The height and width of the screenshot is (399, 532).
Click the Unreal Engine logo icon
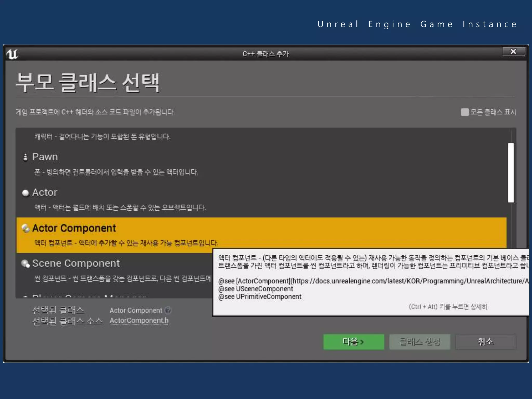tap(12, 54)
